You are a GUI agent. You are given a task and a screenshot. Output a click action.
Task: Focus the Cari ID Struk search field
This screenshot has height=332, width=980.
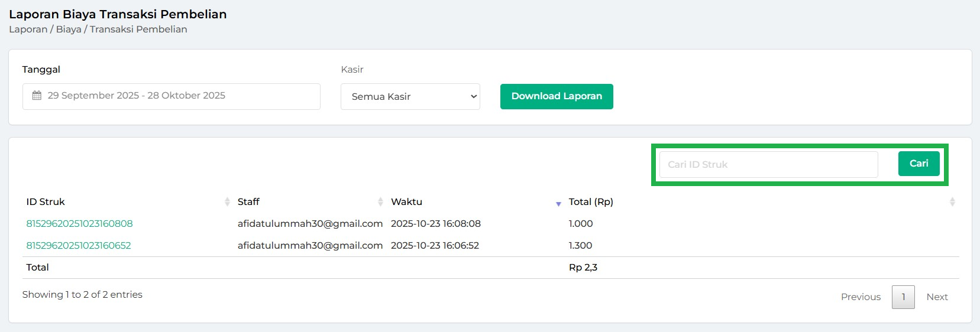[768, 165]
